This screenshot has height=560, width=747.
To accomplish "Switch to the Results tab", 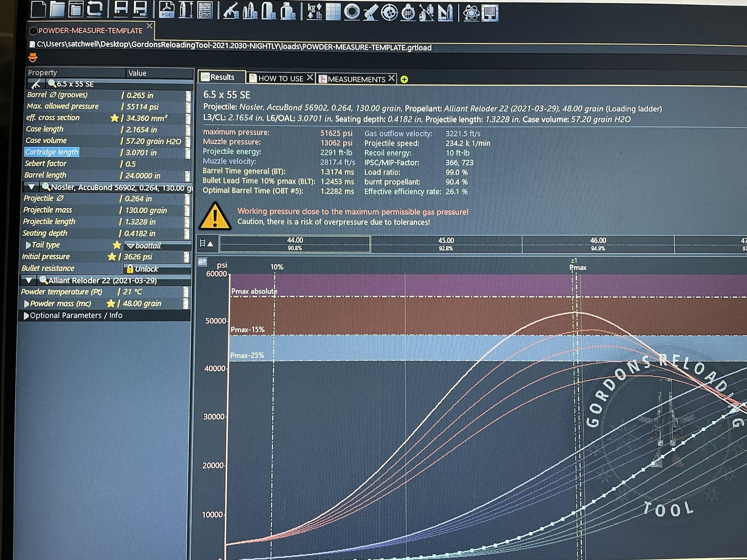I will click(x=222, y=77).
